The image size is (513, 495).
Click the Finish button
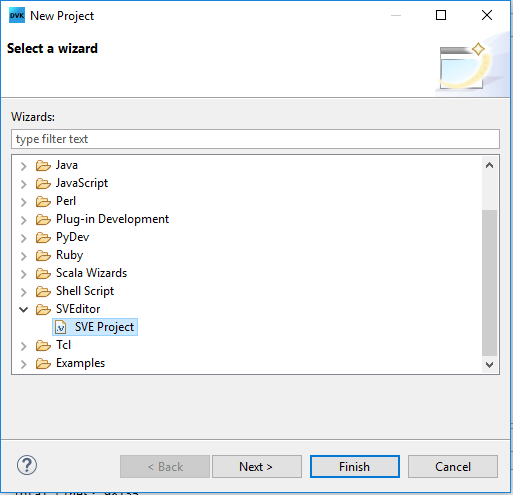[x=355, y=467]
